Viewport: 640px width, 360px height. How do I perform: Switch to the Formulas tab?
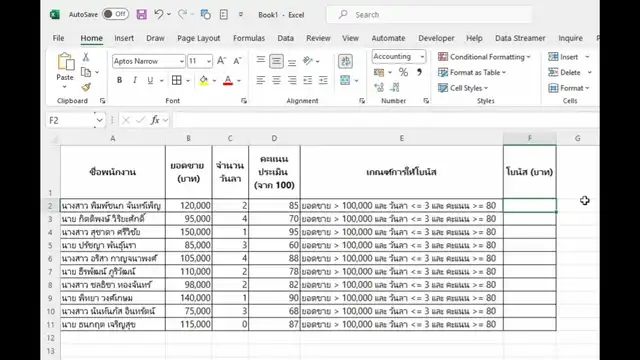click(x=249, y=38)
